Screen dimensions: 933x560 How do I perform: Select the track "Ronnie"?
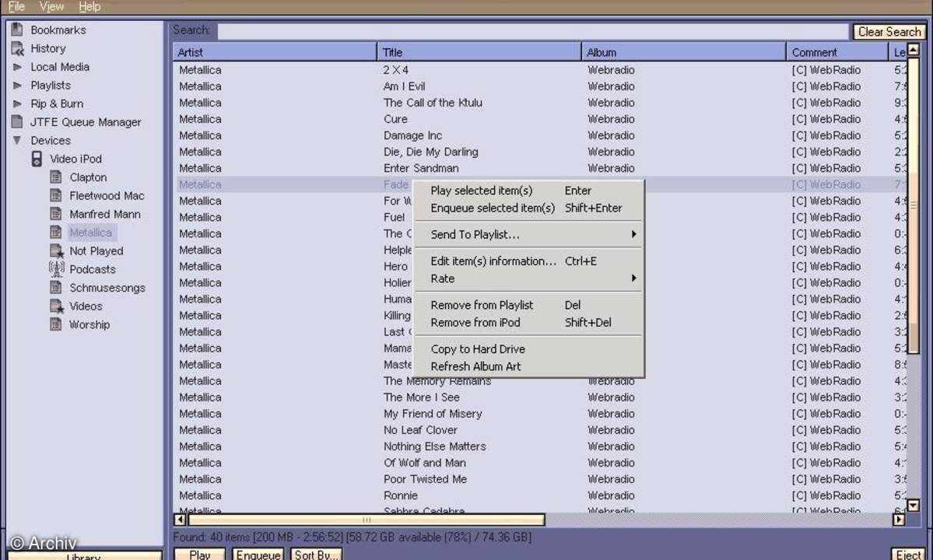point(401,495)
